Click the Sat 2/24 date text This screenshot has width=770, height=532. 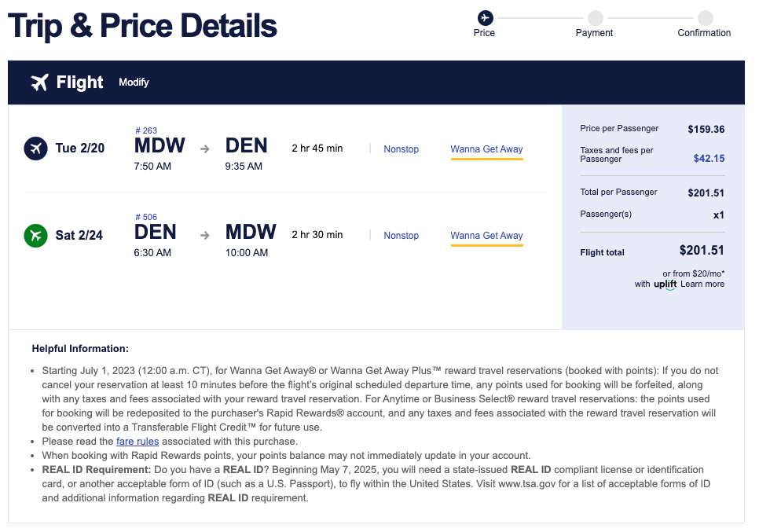point(79,235)
